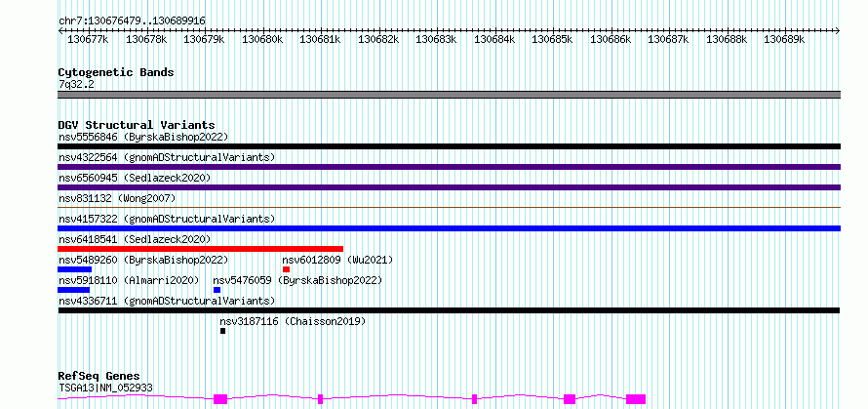Select the 130686k position on the ruler
The height and width of the screenshot is (409, 868).
(x=611, y=39)
